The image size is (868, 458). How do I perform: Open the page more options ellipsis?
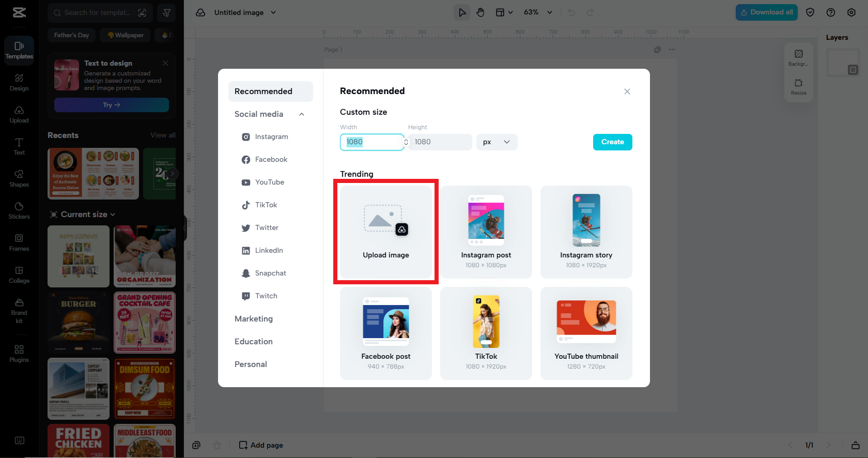point(672,50)
